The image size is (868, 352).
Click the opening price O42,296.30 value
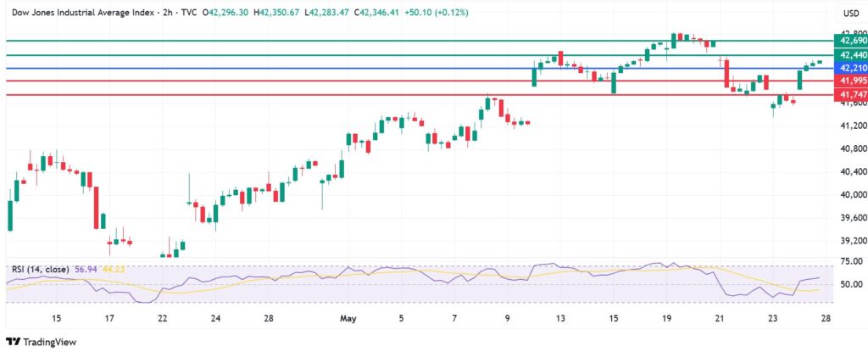coord(225,13)
